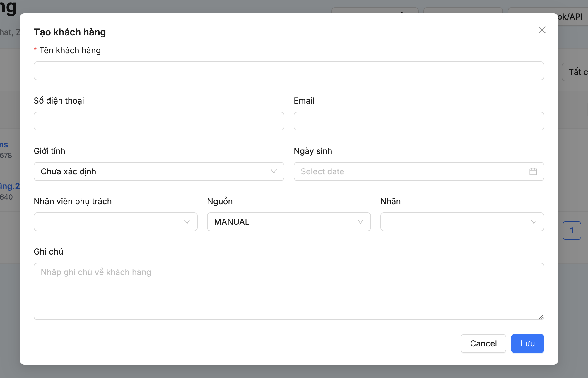Screen dimensions: 588x378
Task: Open calendar icon in Ngày sinh field
Action: [533, 171]
